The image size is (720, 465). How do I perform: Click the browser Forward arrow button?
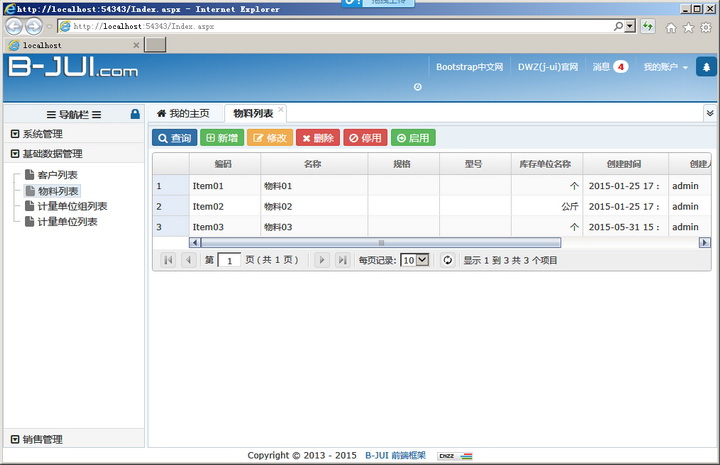(34, 27)
